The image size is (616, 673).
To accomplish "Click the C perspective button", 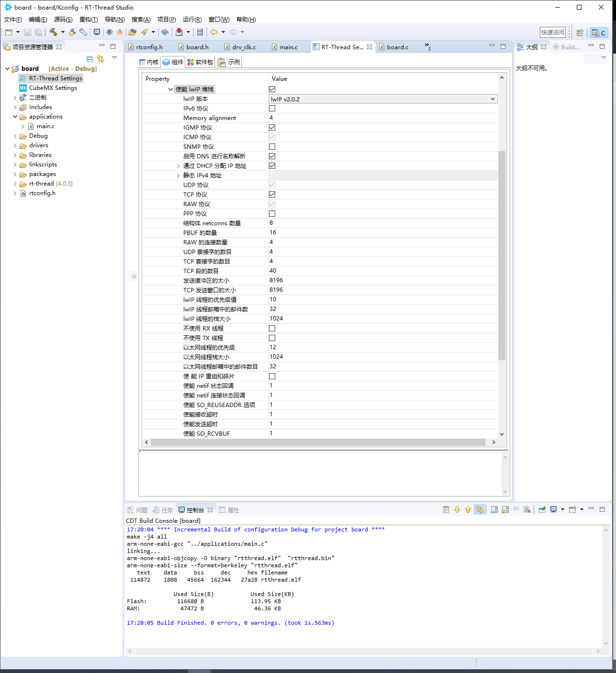I will pyautogui.click(x=599, y=33).
